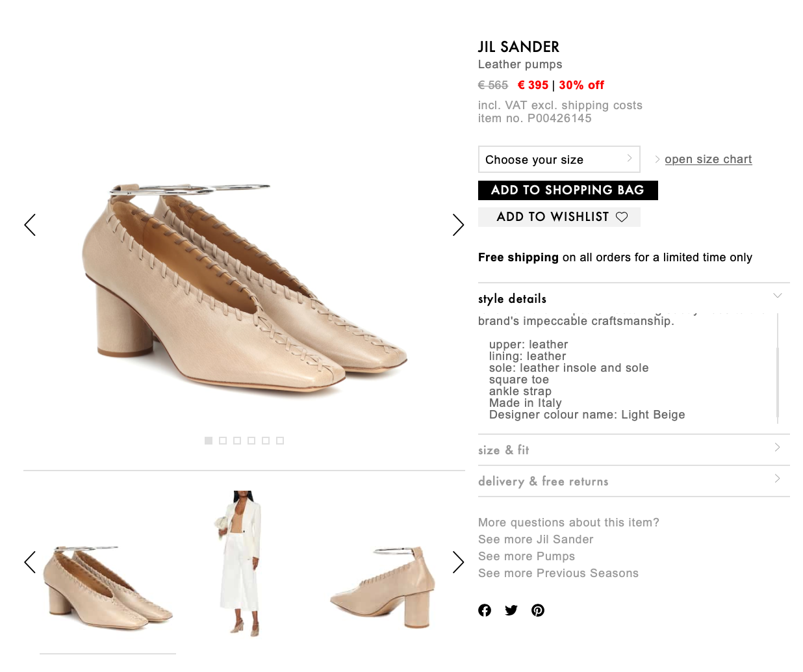Click See more Jil Sander link
Viewport: 803px width, 672px height.
tap(535, 539)
